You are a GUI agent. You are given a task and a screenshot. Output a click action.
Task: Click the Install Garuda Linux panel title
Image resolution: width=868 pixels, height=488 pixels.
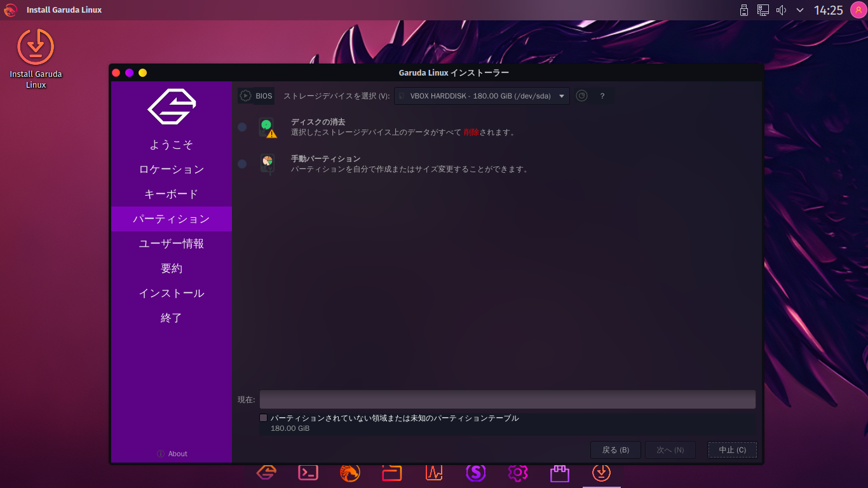(64, 10)
